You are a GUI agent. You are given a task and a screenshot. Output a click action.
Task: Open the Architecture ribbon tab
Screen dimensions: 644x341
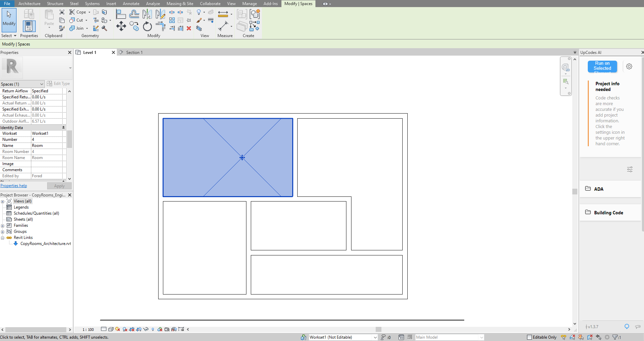coord(29,4)
